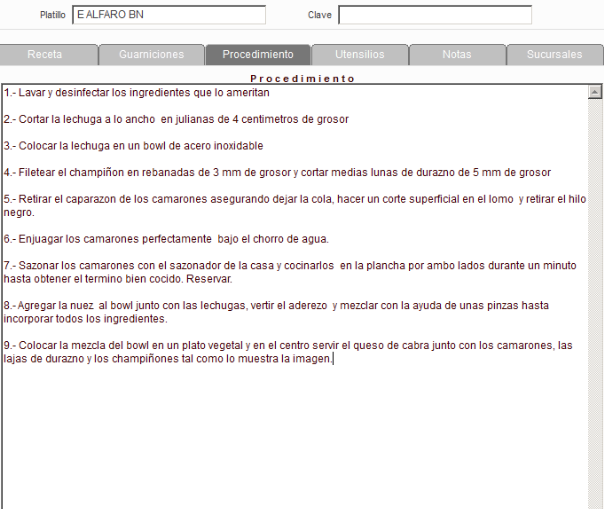Click the procedure scrollbar up arrow
Viewport: 604px width, 509px height.
pos(595,92)
